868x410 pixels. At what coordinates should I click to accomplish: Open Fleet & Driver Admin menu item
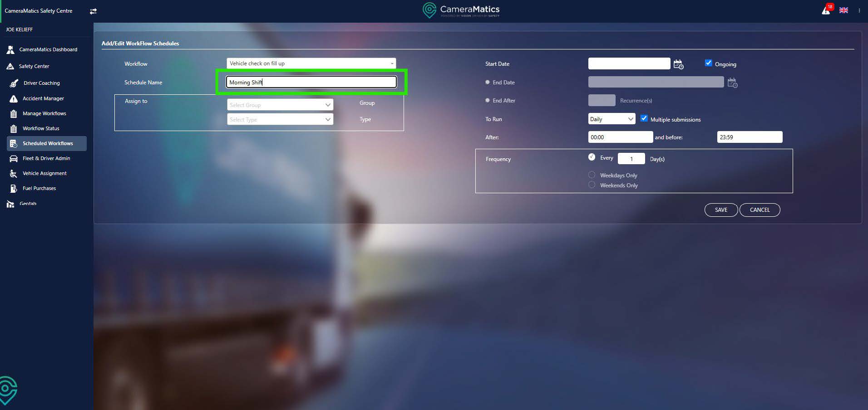click(x=46, y=158)
